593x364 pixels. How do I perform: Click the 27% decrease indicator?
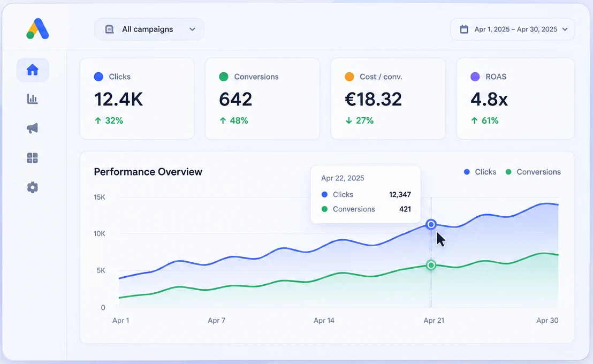pyautogui.click(x=359, y=120)
